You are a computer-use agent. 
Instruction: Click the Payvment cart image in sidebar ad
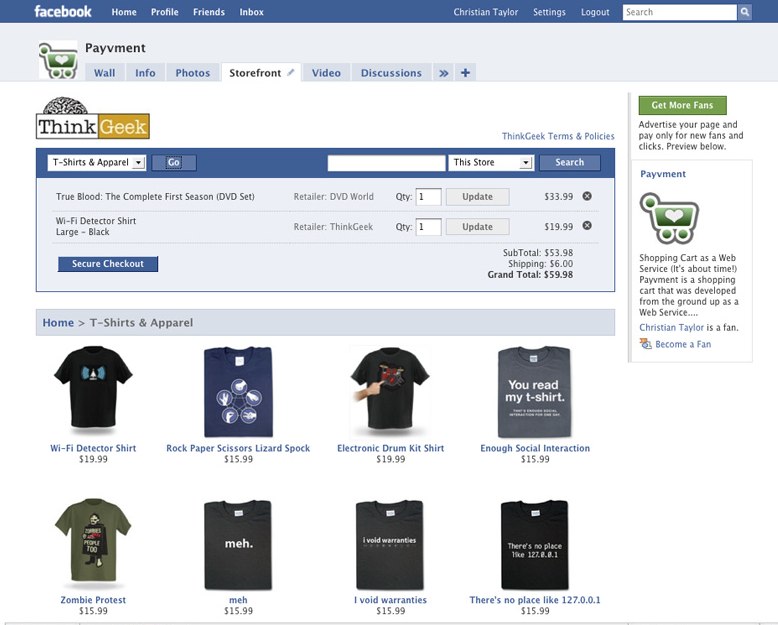(669, 218)
